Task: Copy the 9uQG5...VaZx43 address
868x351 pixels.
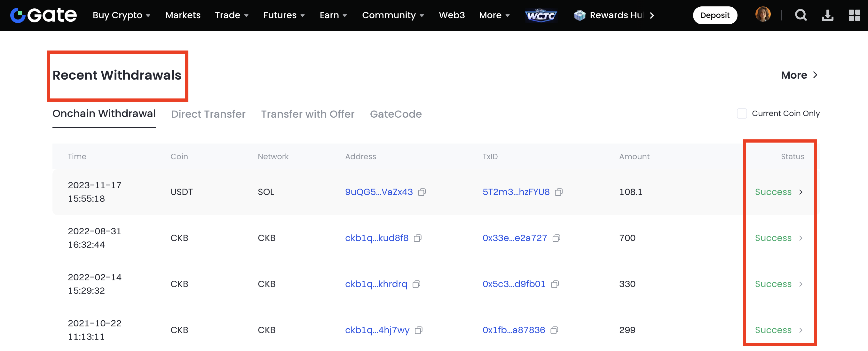Action: point(422,192)
